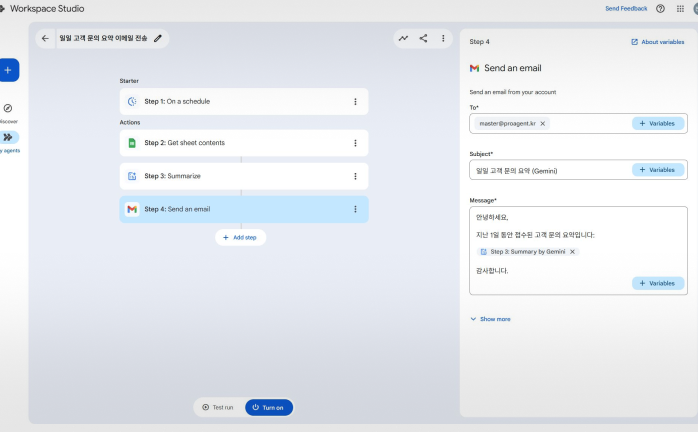Click the agent title text
Viewport: 698px width, 432px height.
[x=103, y=38]
